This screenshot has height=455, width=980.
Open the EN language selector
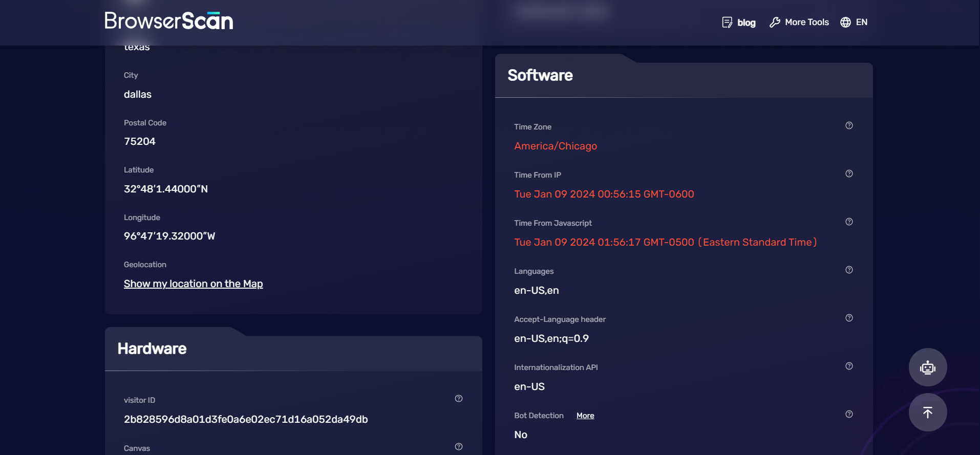854,22
